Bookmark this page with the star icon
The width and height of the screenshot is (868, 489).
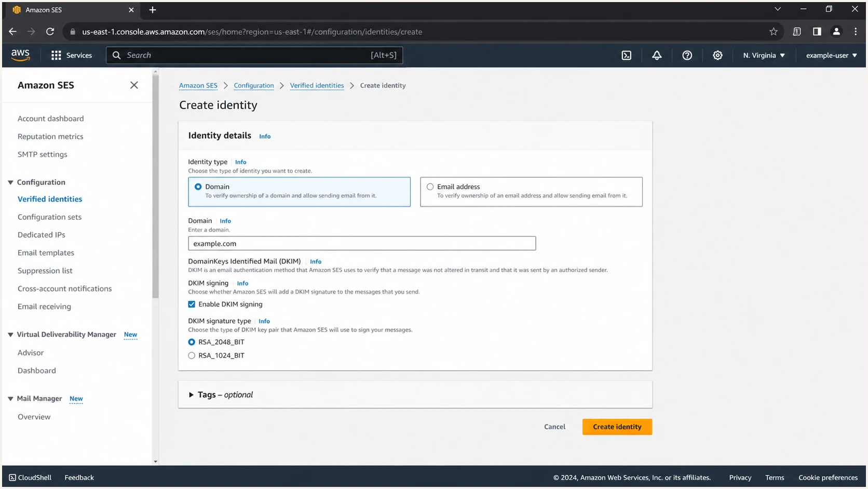[774, 32]
